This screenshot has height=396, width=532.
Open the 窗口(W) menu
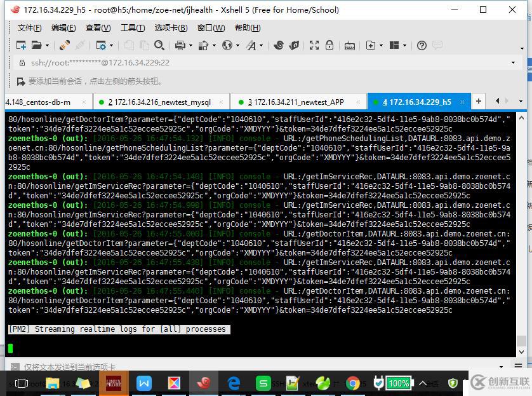coord(211,28)
